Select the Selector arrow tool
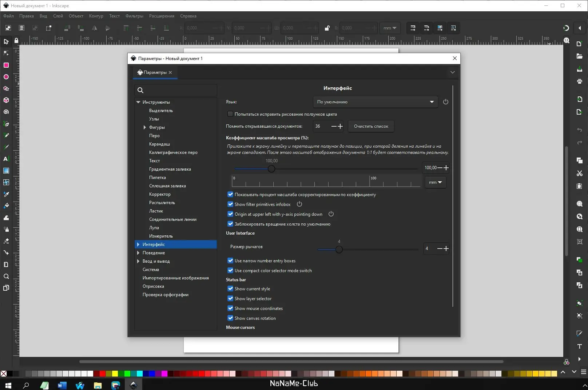Image resolution: width=588 pixels, height=390 pixels. (6, 41)
